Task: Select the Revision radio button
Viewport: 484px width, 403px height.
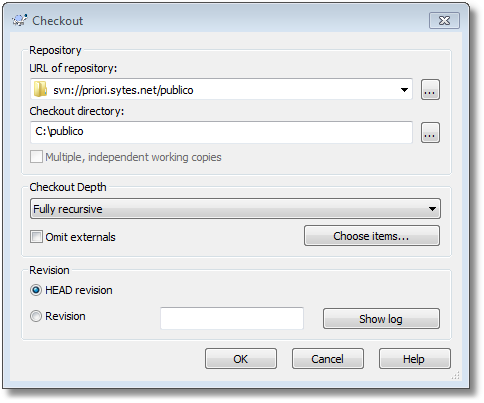Action: (36, 316)
